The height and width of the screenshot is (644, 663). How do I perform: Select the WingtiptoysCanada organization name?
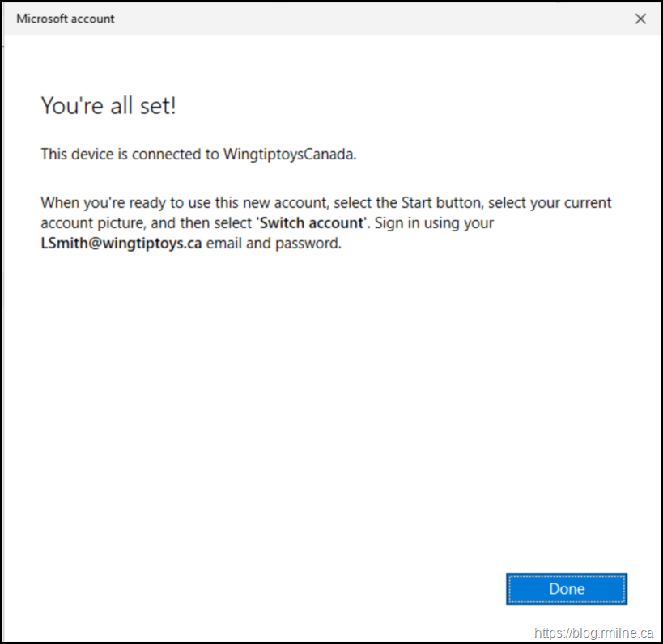pyautogui.click(x=289, y=155)
